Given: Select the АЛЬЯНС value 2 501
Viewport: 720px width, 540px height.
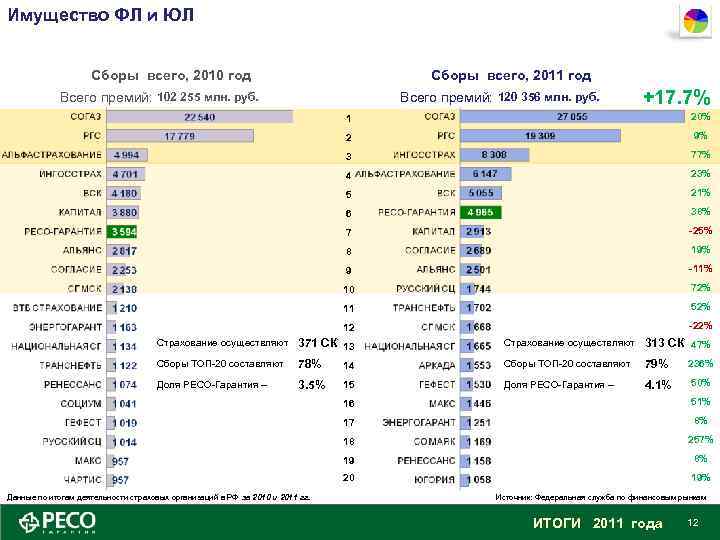Looking at the screenshot, I should tap(478, 270).
